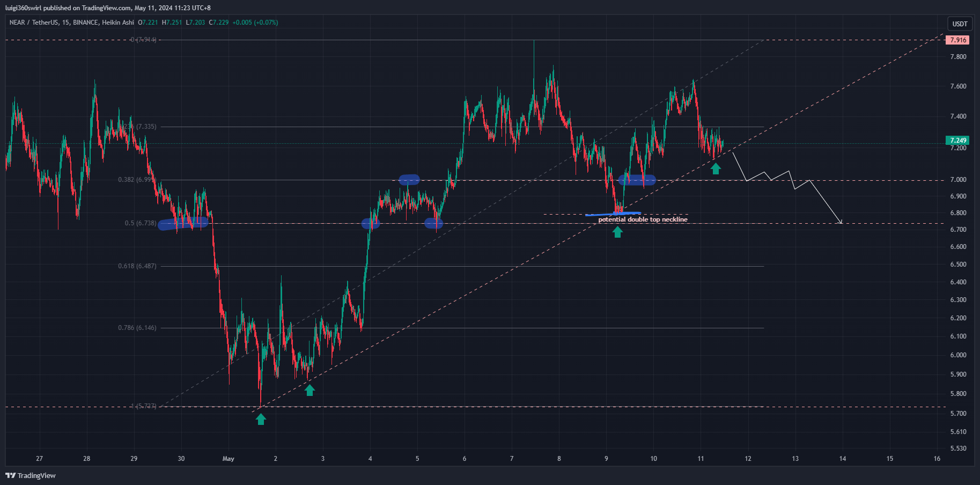
Task: Select the blue highlight zone beside the 0.5 (6.738) label
Action: click(183, 223)
